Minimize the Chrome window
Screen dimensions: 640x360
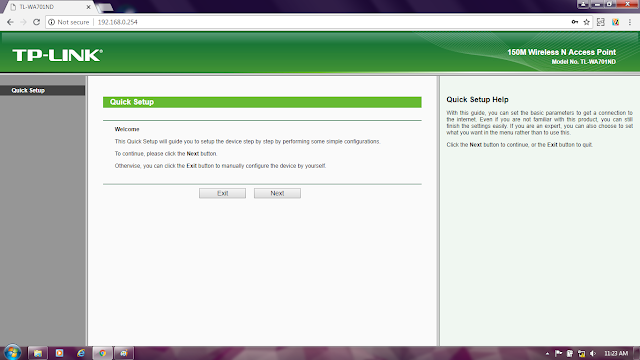coord(597,4)
